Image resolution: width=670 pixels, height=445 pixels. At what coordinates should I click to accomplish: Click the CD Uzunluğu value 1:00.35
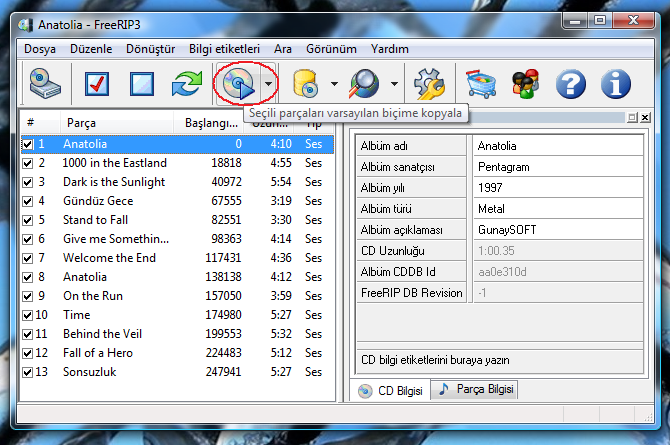tap(558, 250)
